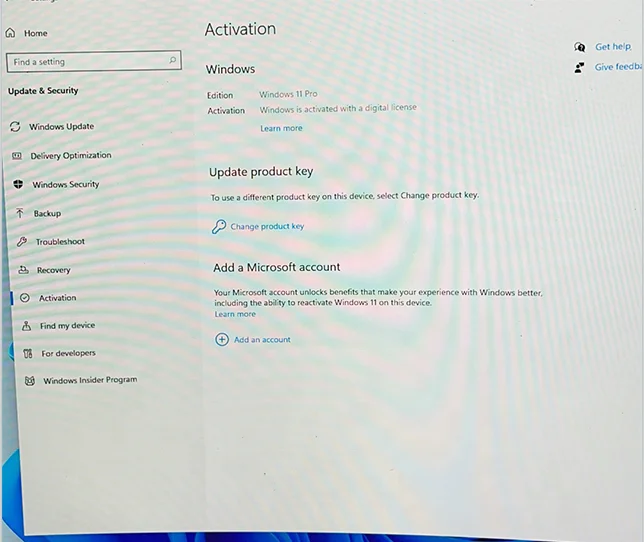Click the Windows 11 Pro edition text

click(288, 94)
